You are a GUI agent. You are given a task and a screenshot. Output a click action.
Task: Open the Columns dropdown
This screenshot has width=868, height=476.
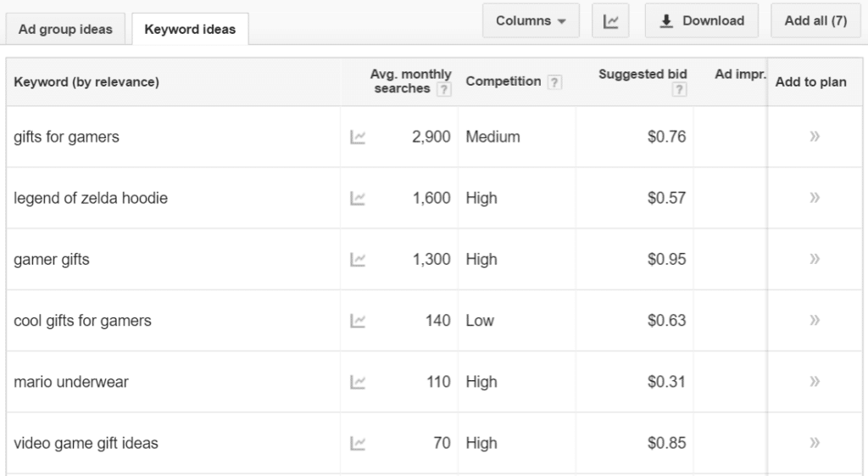[531, 21]
